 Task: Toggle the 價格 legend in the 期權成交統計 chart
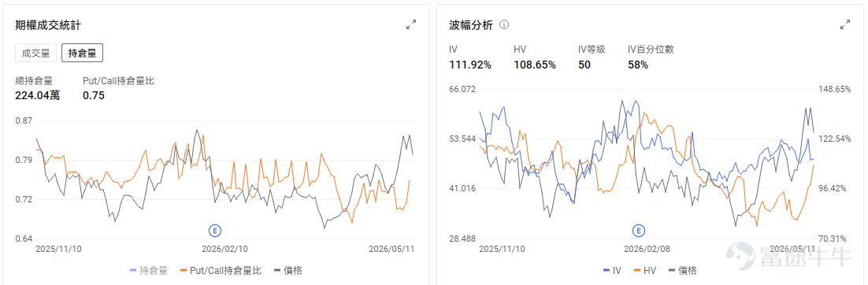click(x=288, y=270)
